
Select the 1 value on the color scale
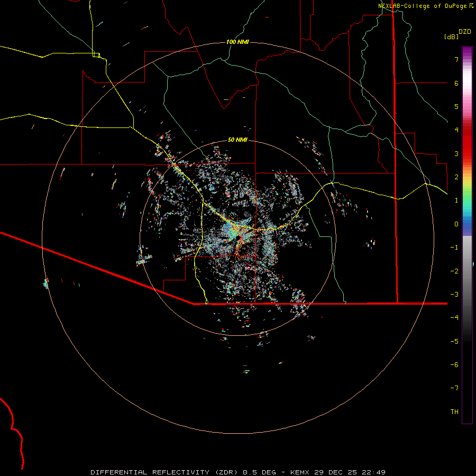click(456, 200)
